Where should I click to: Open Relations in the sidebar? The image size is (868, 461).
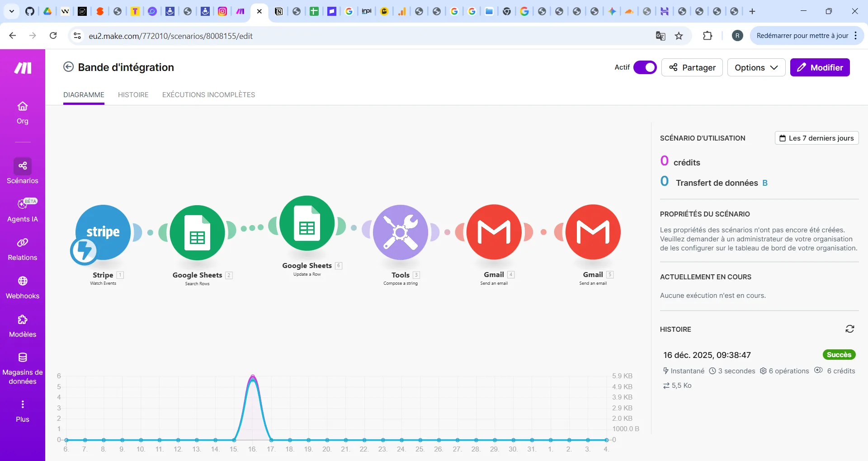(23, 249)
